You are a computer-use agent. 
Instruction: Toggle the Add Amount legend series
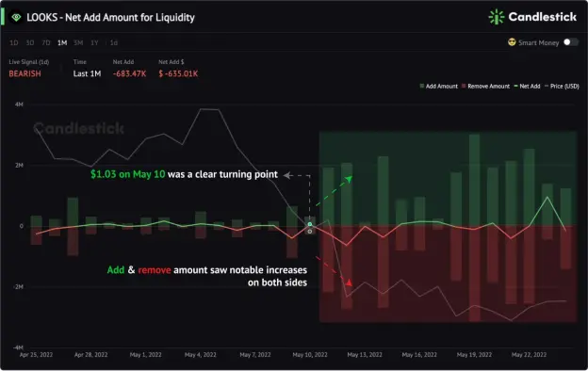(x=439, y=87)
